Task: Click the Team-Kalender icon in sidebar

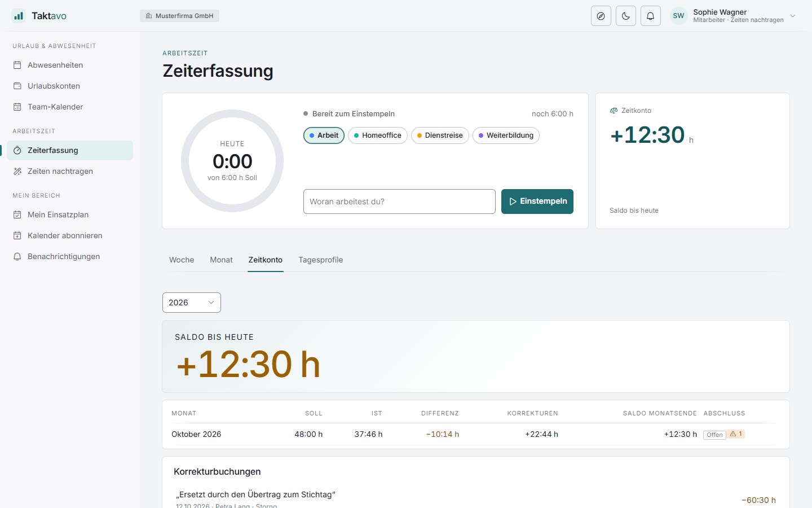Action: (x=17, y=107)
